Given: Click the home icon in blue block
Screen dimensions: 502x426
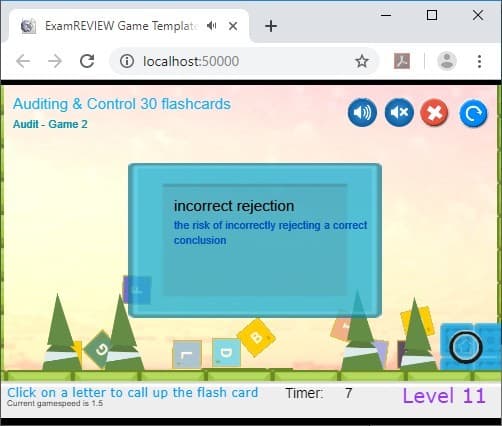Looking at the screenshot, I should pos(466,347).
